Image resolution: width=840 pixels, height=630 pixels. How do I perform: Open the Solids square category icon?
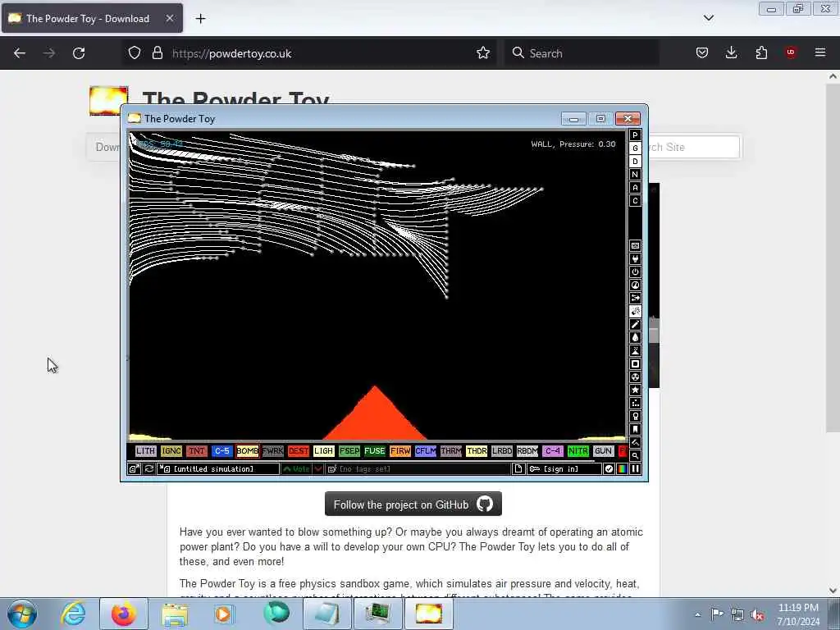click(x=635, y=363)
